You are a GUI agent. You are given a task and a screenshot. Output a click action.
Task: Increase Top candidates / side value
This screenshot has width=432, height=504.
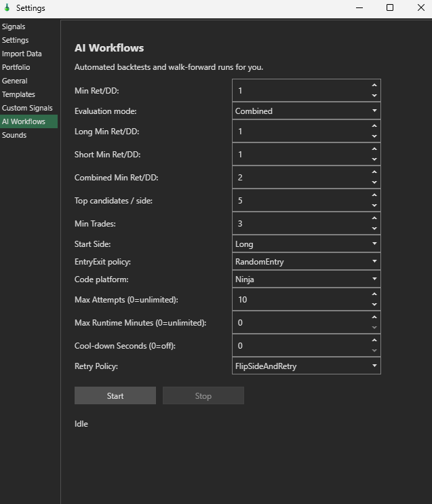click(x=374, y=195)
